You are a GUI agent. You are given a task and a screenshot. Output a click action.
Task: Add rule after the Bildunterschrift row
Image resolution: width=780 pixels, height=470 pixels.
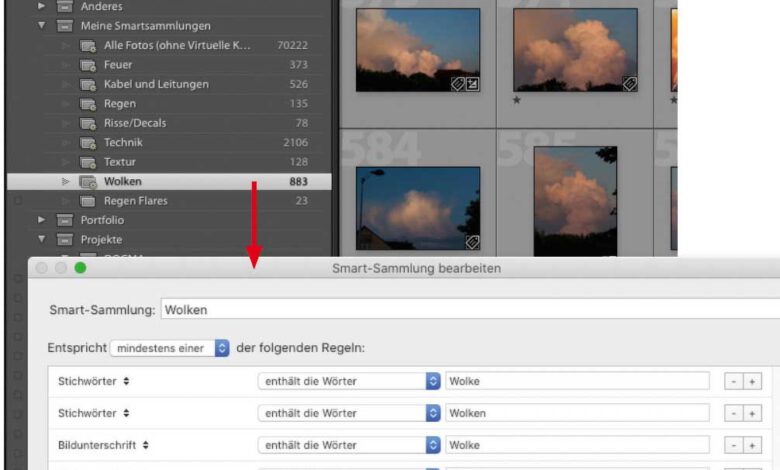(752, 445)
